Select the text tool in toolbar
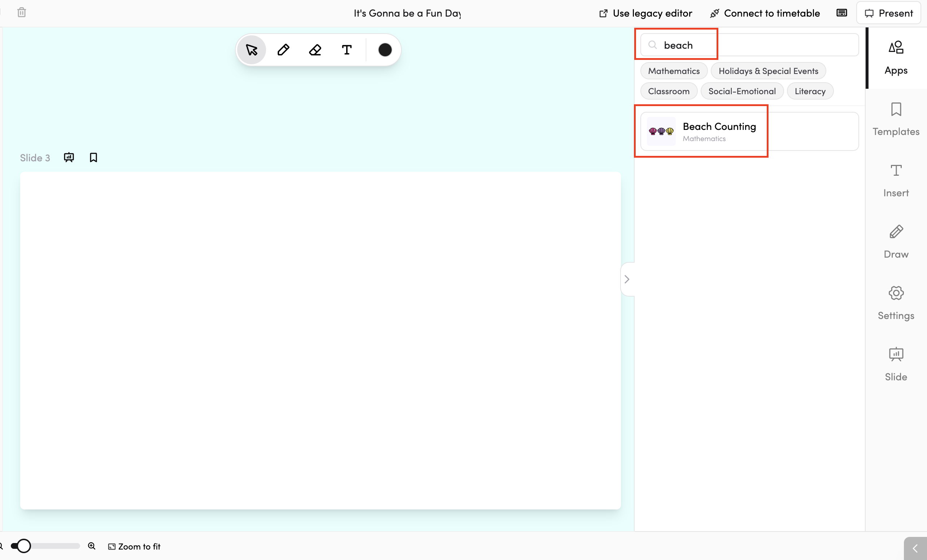Screen dimensions: 927x560 pos(347,50)
